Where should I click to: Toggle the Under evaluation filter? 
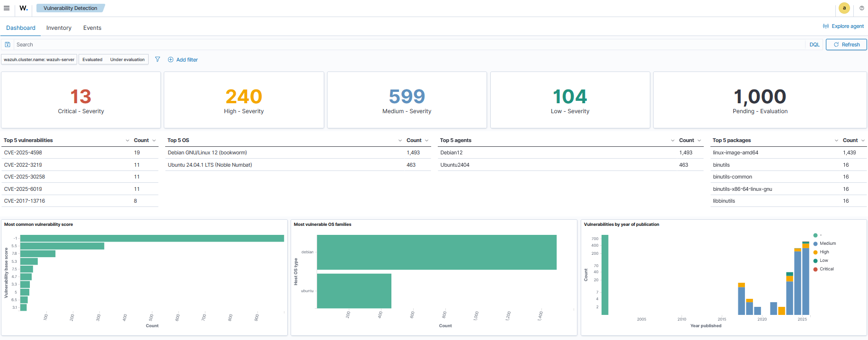[127, 60]
